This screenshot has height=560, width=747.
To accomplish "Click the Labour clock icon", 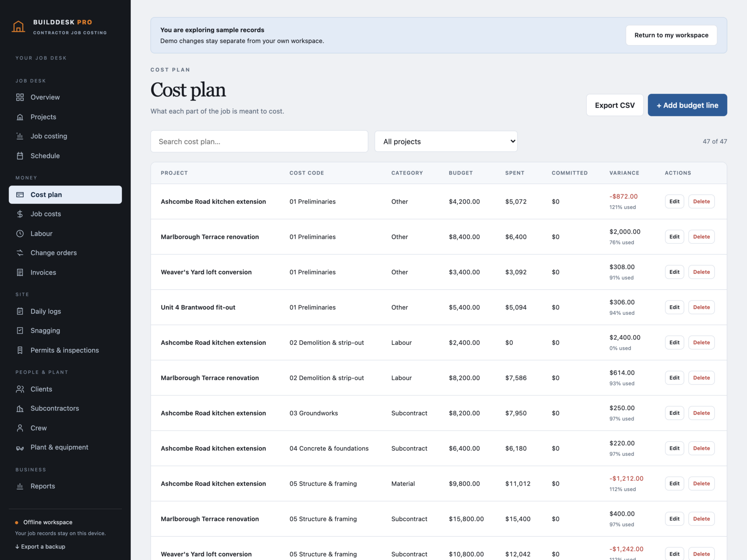I will click(x=20, y=233).
